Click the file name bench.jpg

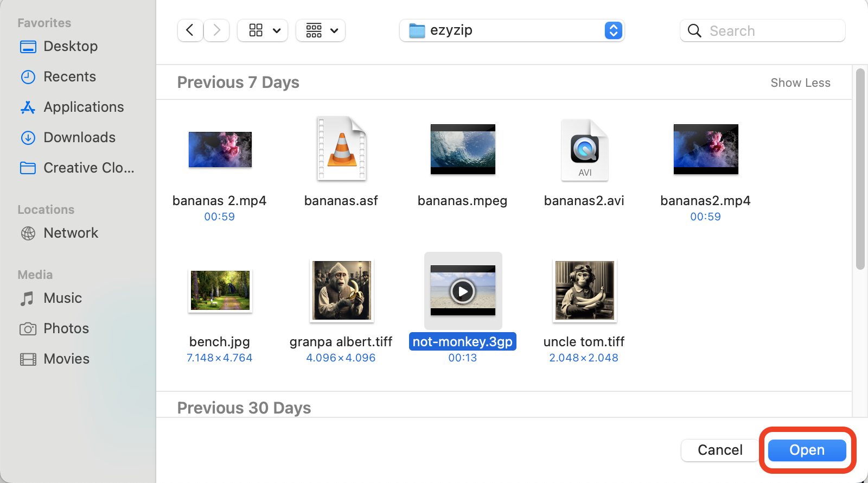tap(219, 342)
